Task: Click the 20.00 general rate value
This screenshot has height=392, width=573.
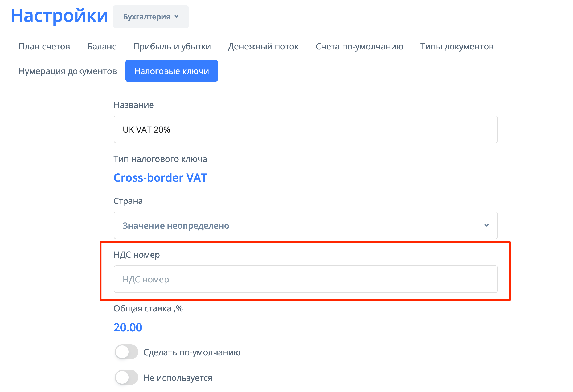Action: pyautogui.click(x=128, y=327)
